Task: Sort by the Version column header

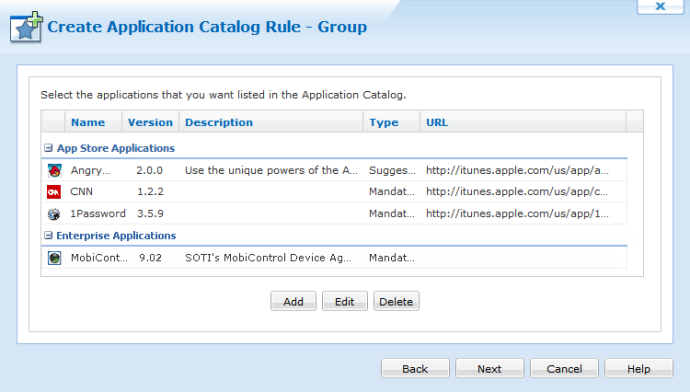Action: (150, 122)
